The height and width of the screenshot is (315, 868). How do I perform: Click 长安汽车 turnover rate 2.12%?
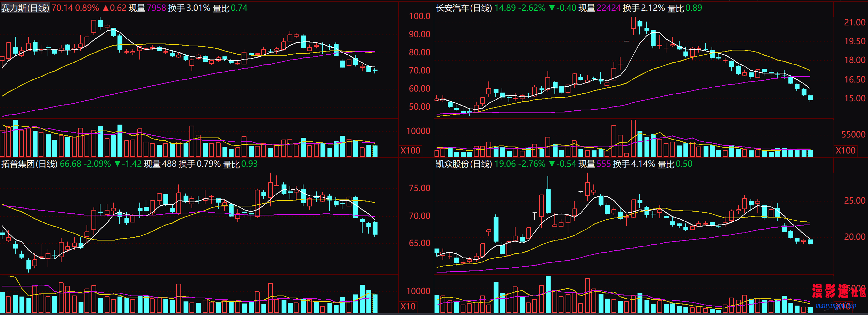pos(653,8)
